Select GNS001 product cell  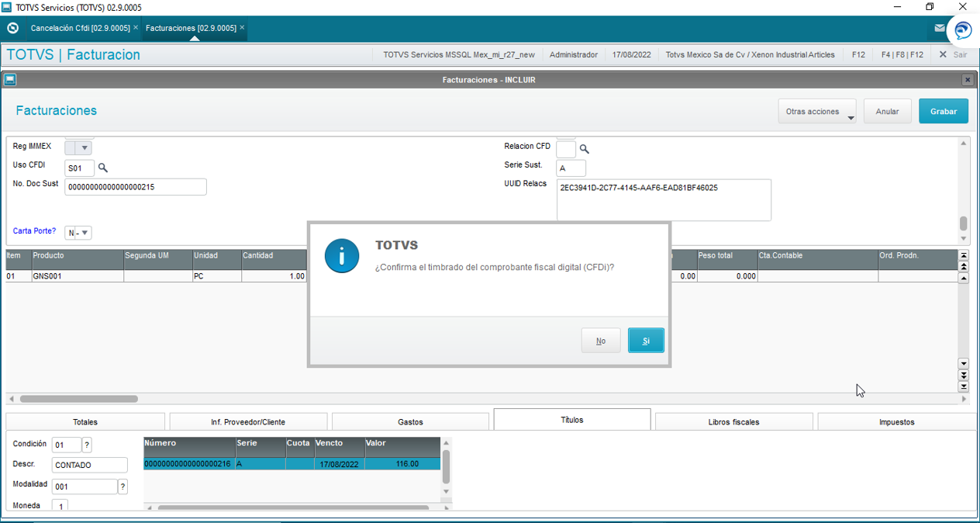(77, 276)
